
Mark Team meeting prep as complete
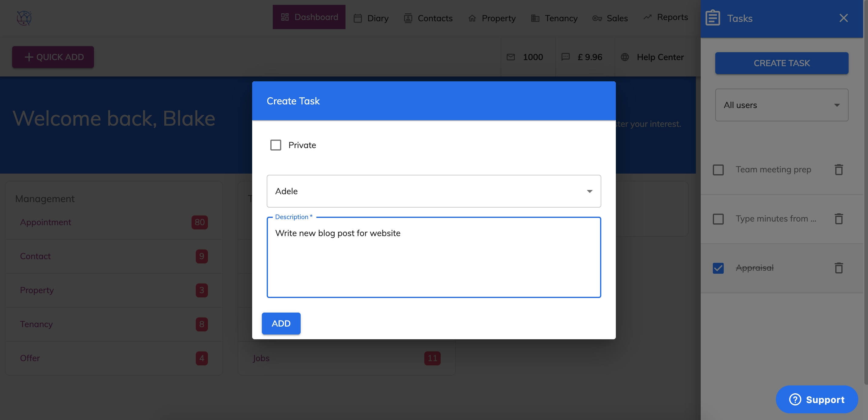[x=718, y=170]
